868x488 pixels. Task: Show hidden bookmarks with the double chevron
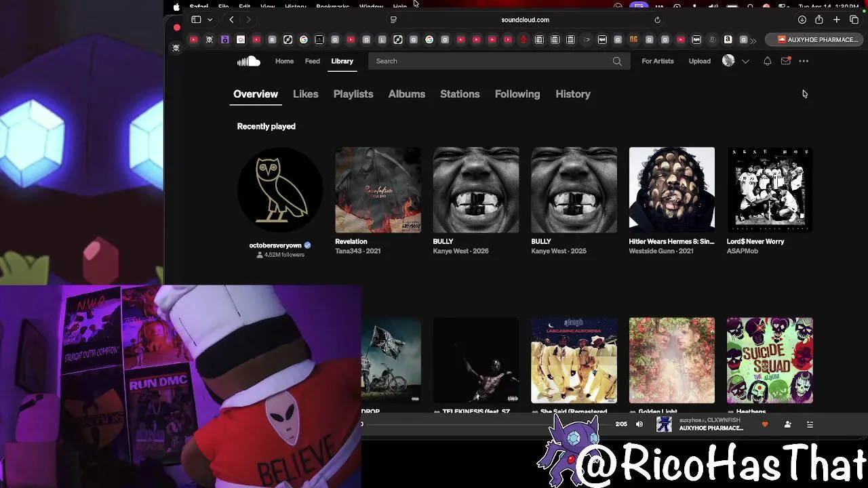point(753,40)
